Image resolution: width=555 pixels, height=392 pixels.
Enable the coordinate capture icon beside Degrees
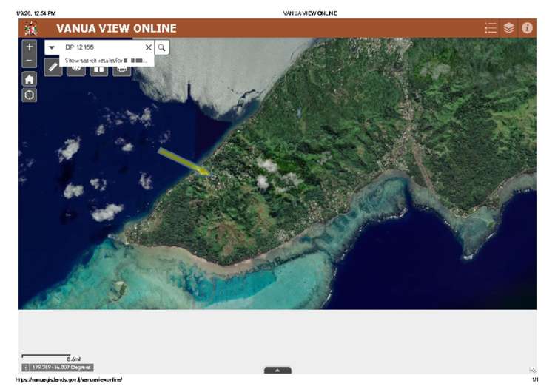pos(25,368)
